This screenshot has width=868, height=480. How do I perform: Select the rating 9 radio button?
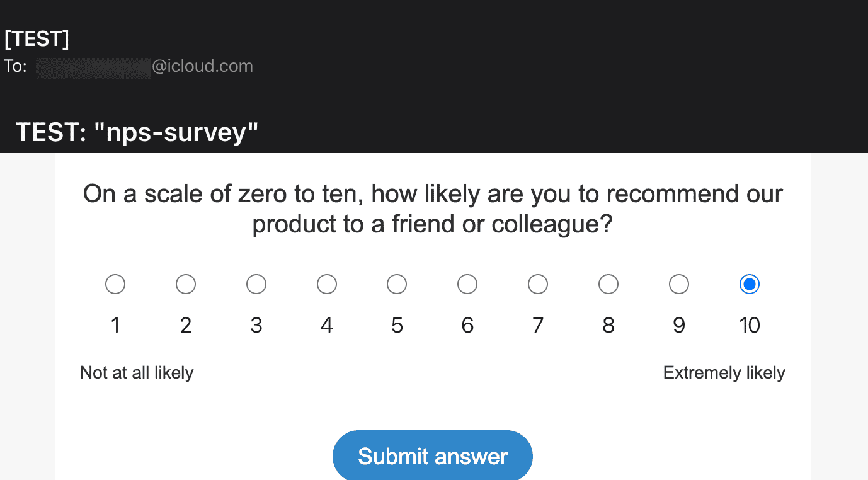[679, 284]
